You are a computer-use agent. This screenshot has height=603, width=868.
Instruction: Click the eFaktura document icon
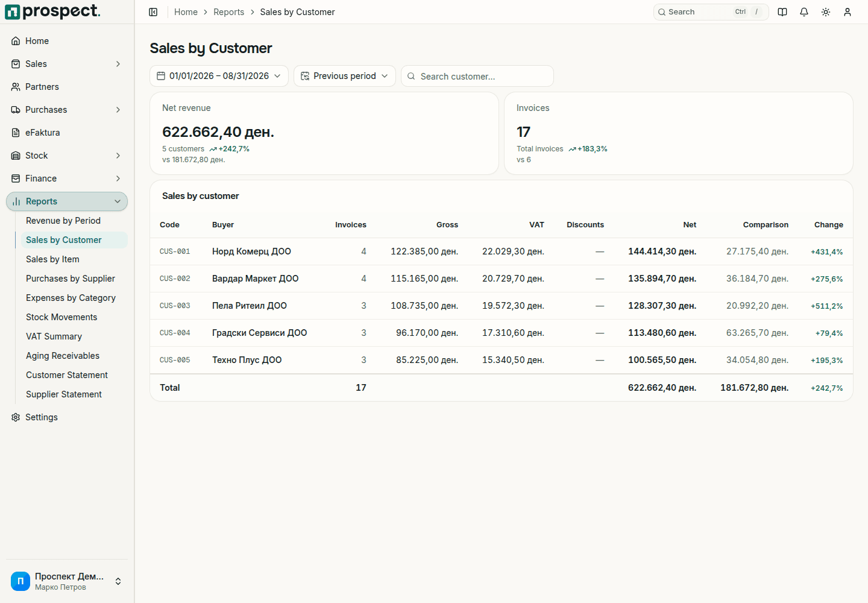pyautogui.click(x=16, y=133)
